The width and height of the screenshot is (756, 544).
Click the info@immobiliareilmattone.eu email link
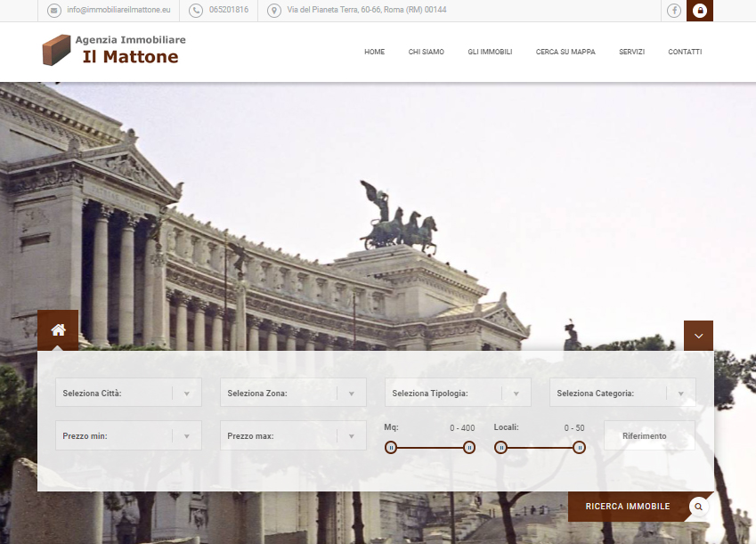pyautogui.click(x=118, y=10)
